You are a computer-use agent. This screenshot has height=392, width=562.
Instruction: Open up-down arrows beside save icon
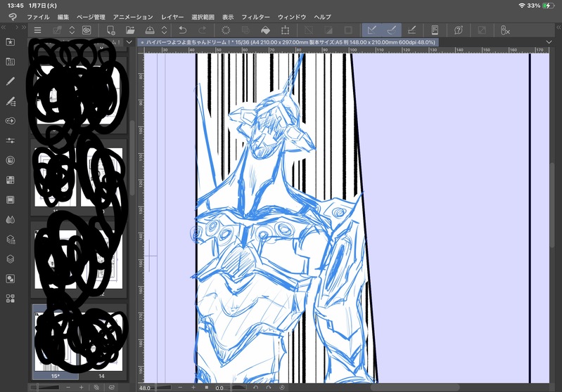(x=164, y=30)
